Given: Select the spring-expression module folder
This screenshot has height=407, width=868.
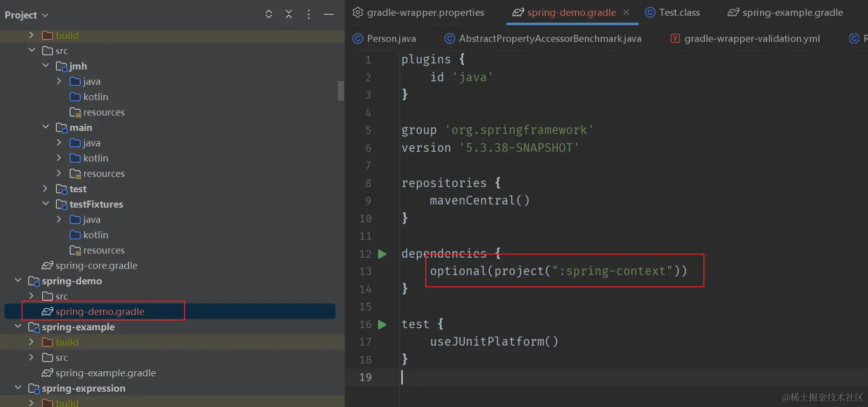Looking at the screenshot, I should tap(77, 388).
